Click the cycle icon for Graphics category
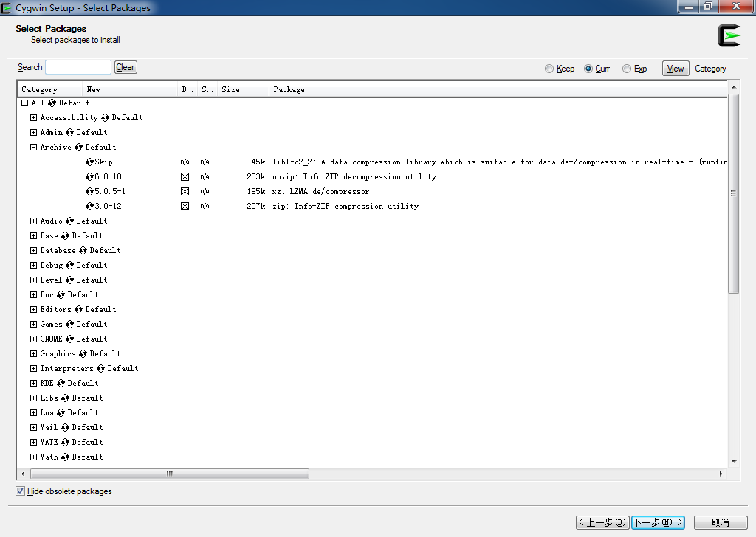The height and width of the screenshot is (537, 756). (x=83, y=354)
